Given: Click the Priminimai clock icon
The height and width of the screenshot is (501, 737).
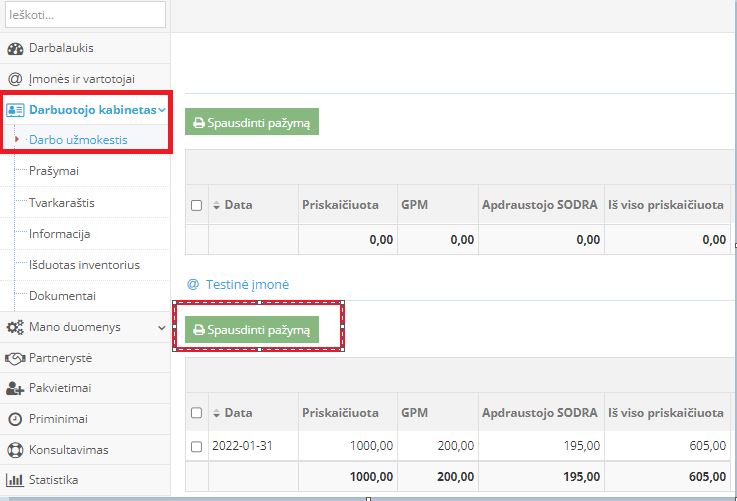Looking at the screenshot, I should coord(15,419).
